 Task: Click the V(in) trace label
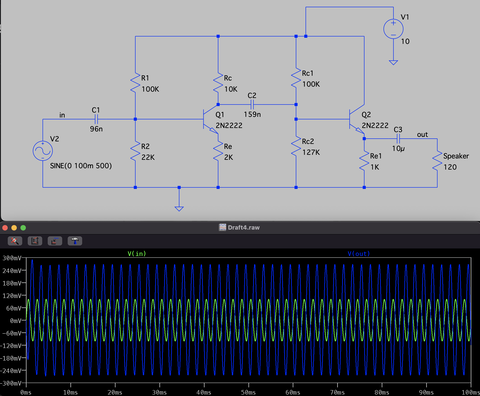(x=137, y=254)
